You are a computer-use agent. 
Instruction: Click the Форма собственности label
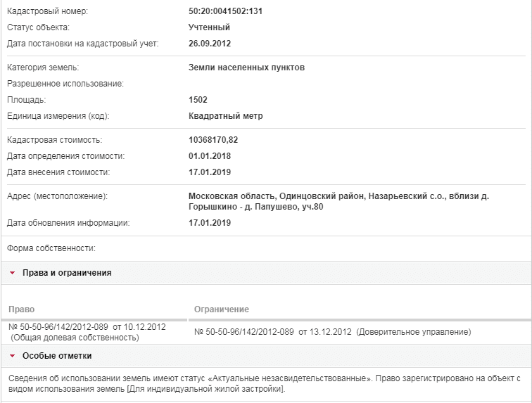[51, 248]
